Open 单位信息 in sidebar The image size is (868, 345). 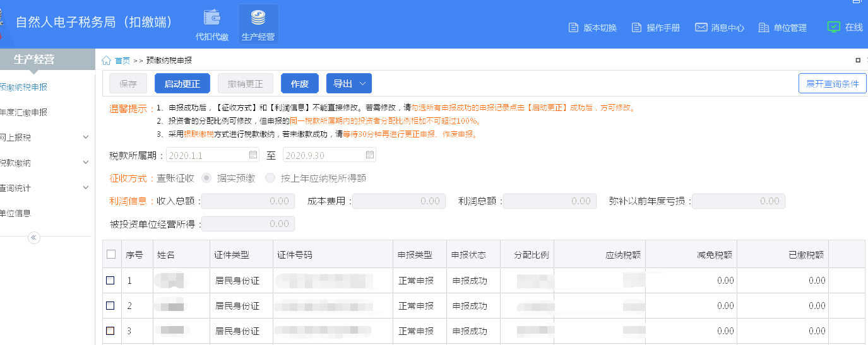pos(15,213)
